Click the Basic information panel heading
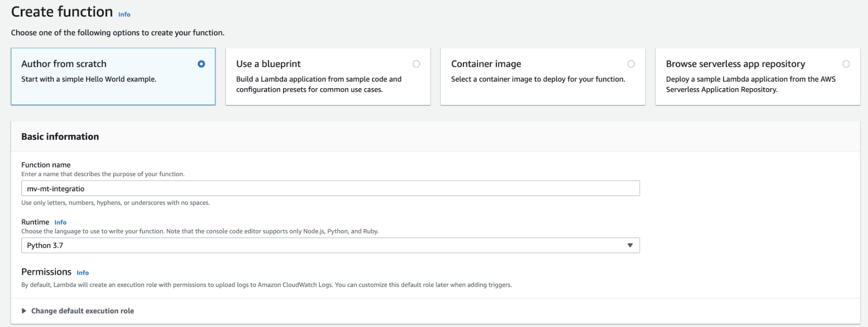The image size is (868, 327). click(60, 137)
